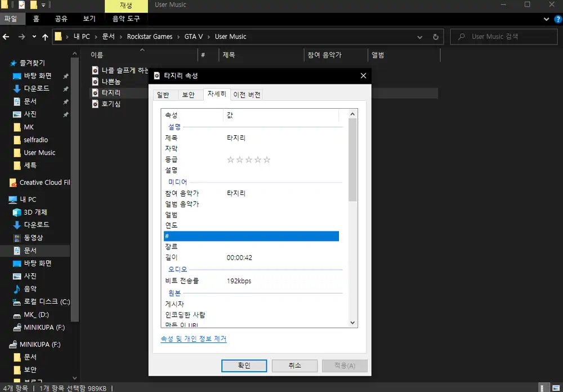Switch to large icons view in status bar
This screenshot has height=392, width=563.
[x=555, y=388]
